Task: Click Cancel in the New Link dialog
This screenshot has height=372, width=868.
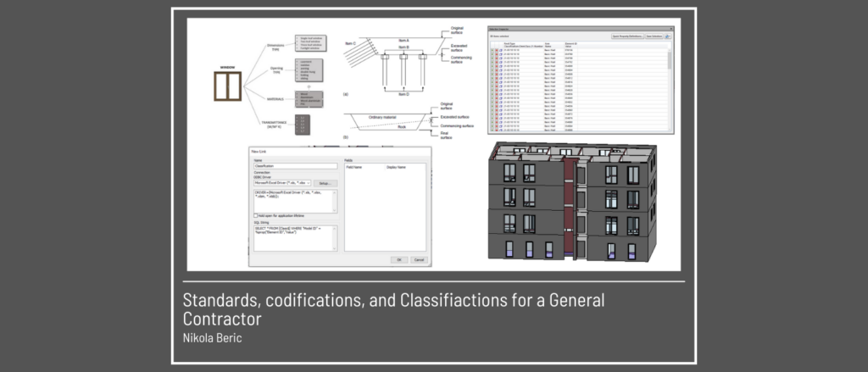Action: click(x=418, y=259)
